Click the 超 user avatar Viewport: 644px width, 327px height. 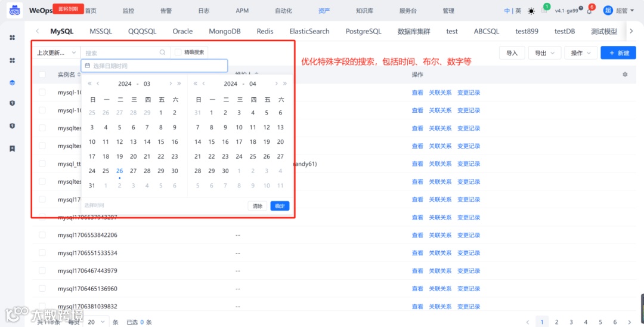pyautogui.click(x=608, y=11)
